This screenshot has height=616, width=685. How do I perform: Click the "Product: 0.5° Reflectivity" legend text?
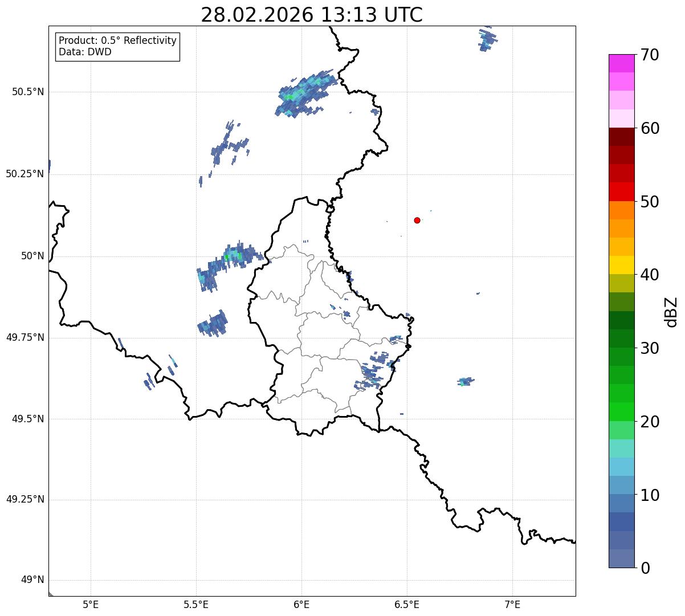coord(117,41)
